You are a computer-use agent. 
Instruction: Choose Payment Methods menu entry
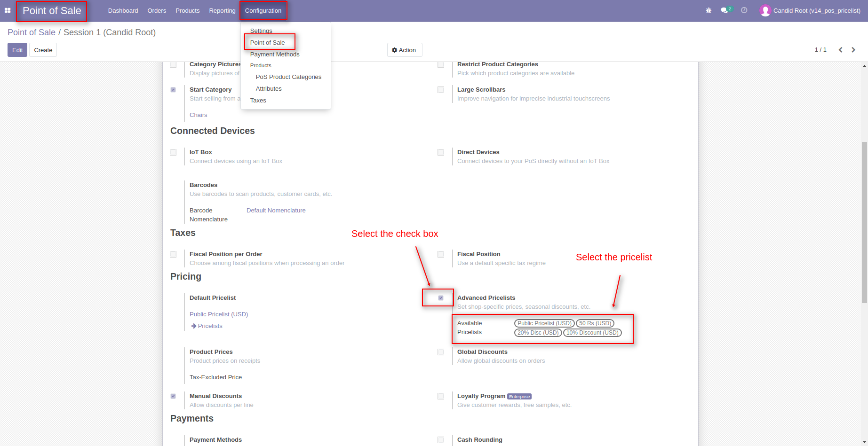(275, 54)
